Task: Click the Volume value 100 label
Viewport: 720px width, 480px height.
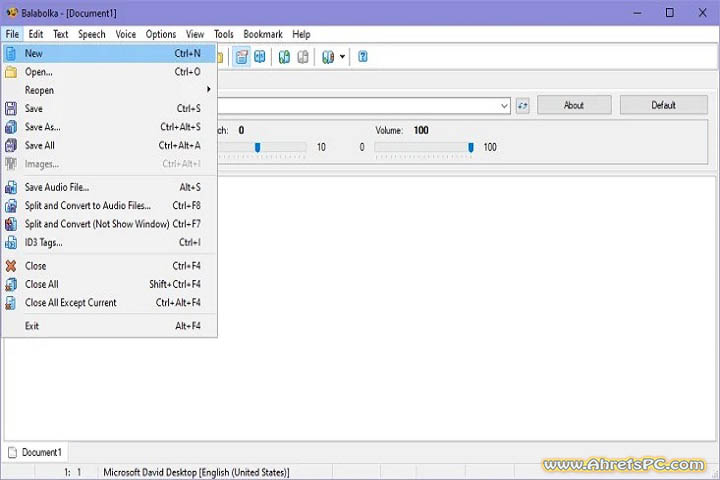Action: coord(421,130)
